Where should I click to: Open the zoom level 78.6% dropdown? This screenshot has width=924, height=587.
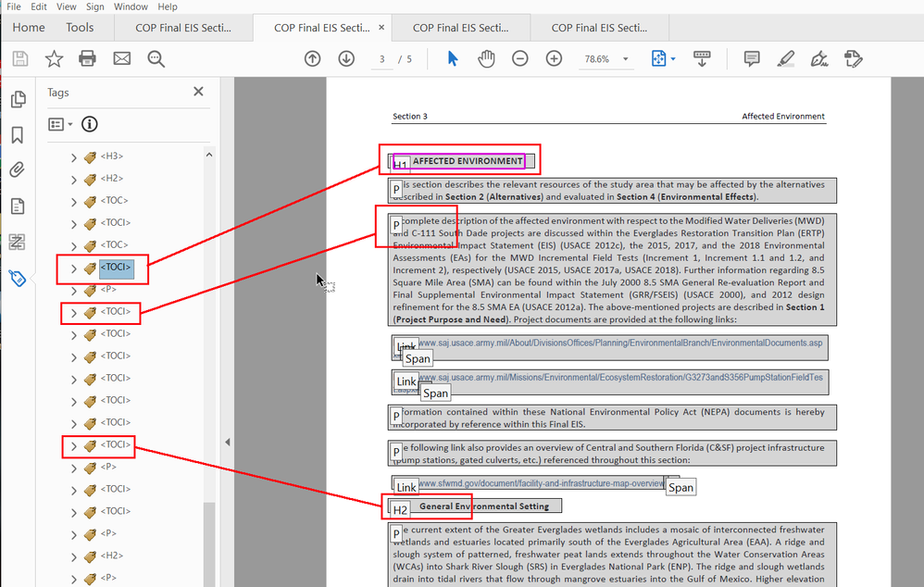(626, 59)
